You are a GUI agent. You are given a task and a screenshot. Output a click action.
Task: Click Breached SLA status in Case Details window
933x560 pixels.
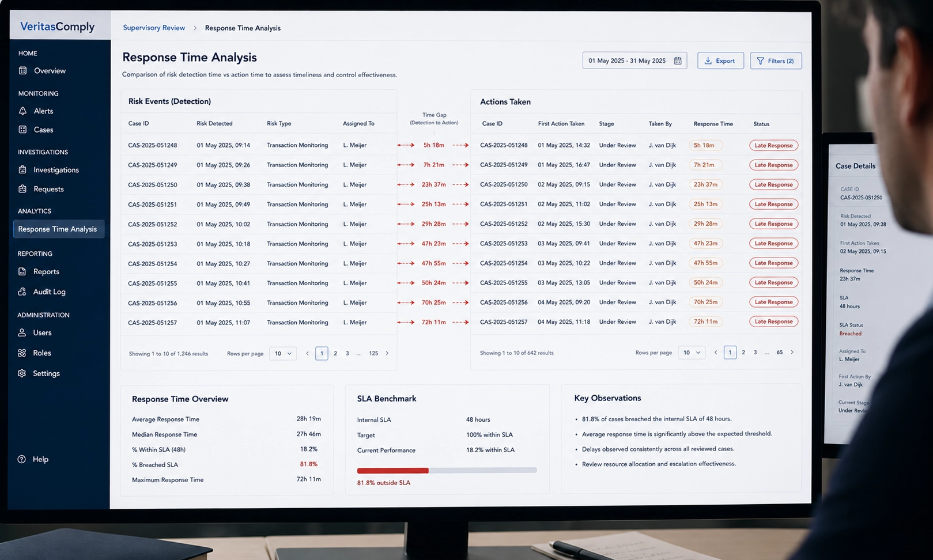tap(851, 334)
